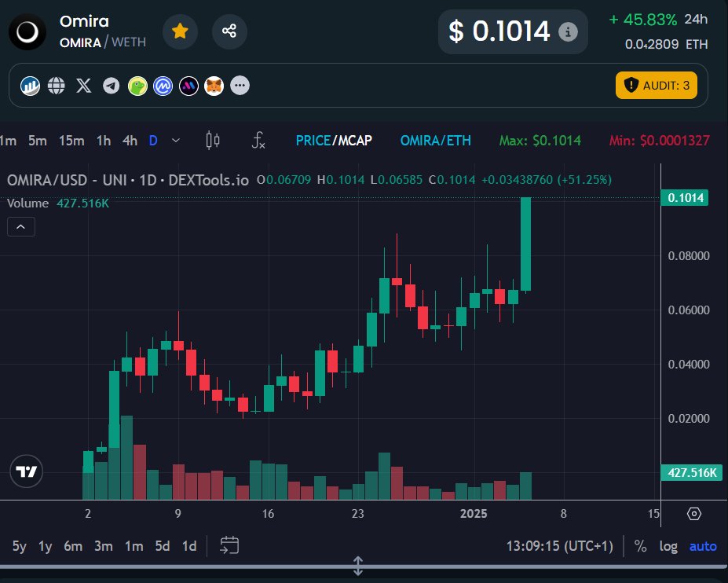This screenshot has width=728, height=583.
Task: Toggle log scale
Action: (668, 546)
